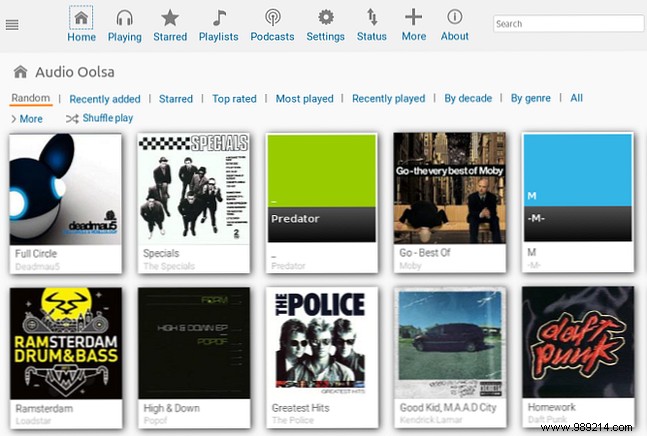
Task: Open the Daft Punk Homework cover
Action: click(x=578, y=342)
